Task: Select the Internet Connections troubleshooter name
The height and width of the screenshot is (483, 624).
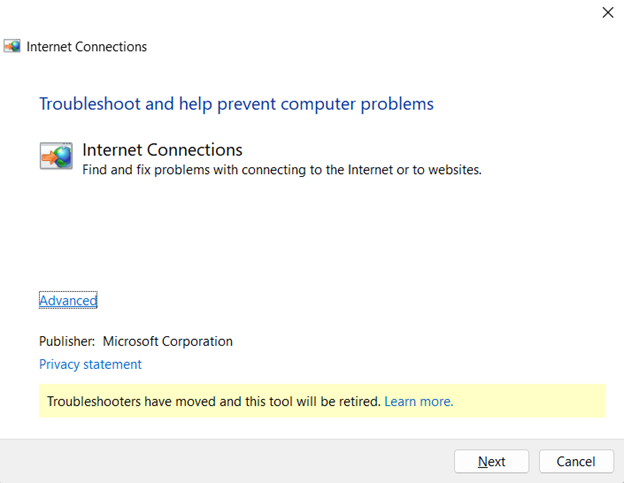Action: pos(162,150)
